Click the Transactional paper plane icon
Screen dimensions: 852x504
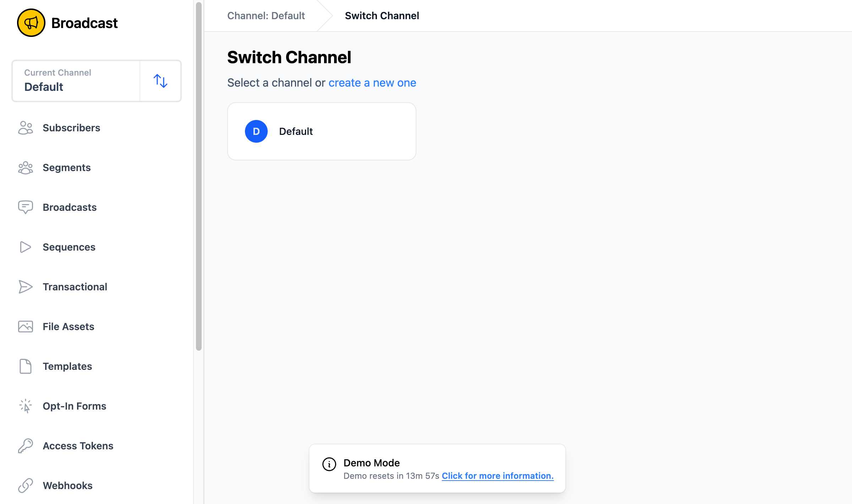(26, 287)
